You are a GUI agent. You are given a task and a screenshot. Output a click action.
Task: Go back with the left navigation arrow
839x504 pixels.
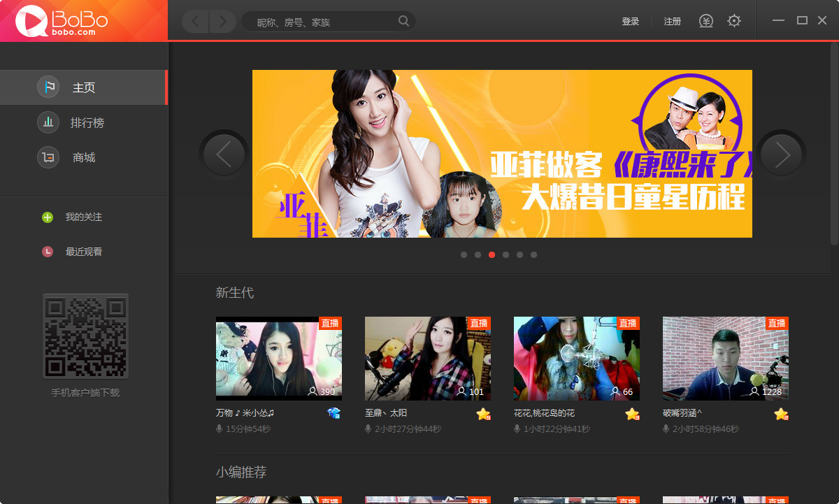[196, 22]
